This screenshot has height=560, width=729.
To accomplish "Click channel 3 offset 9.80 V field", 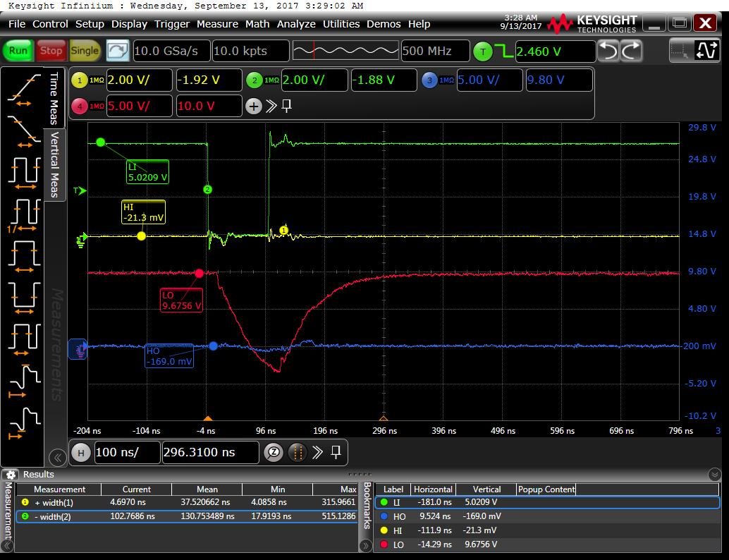I will (559, 80).
